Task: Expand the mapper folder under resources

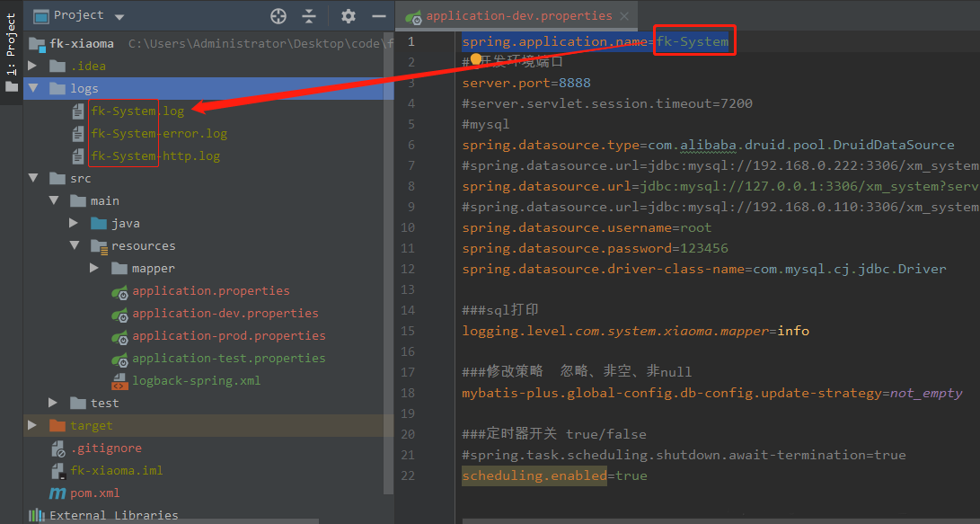Action: (x=94, y=268)
